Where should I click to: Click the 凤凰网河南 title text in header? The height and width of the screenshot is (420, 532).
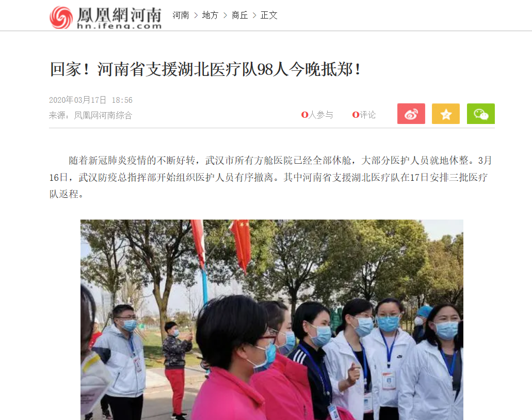119,14
